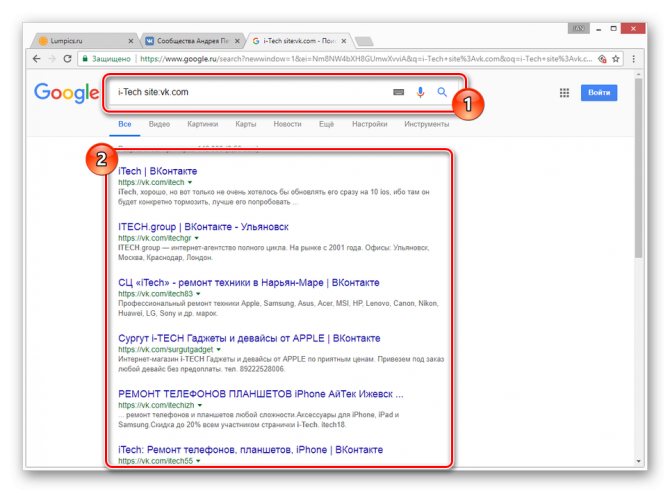This screenshot has height=493, width=670.
Task: Go back using browser back arrow
Action: (x=37, y=59)
